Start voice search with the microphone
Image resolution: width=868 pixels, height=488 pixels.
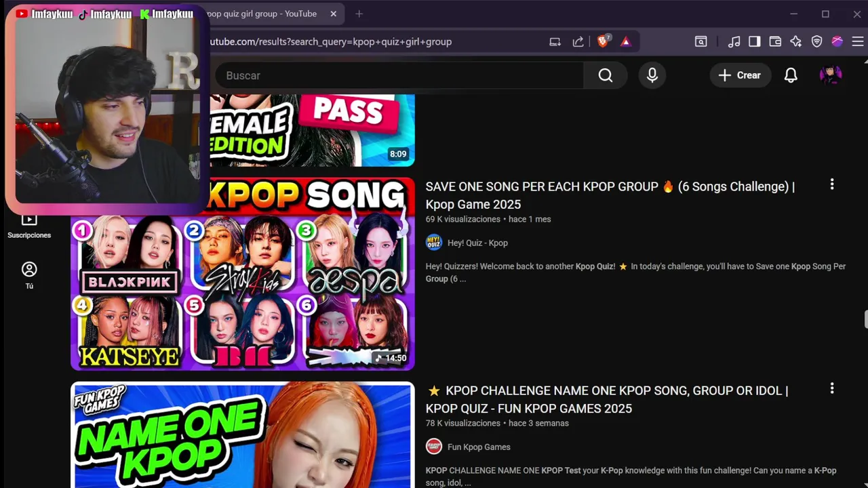652,75
